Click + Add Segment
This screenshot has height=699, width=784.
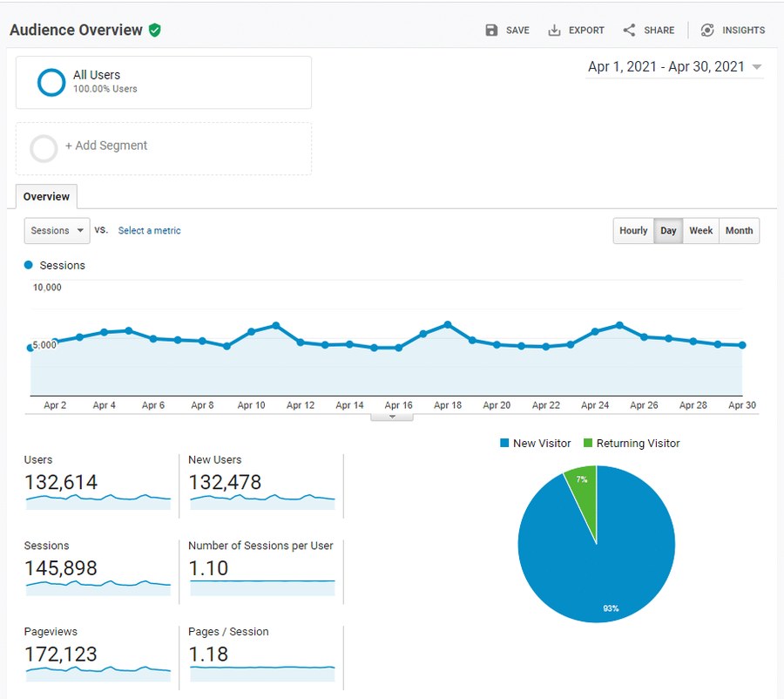(x=106, y=146)
